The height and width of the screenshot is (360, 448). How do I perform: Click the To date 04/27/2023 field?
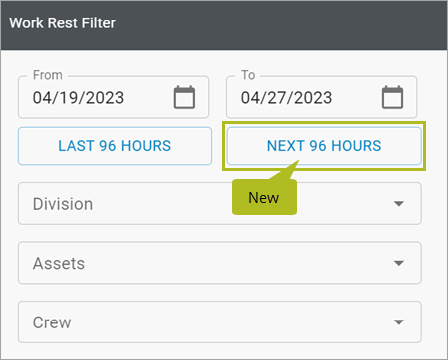pyautogui.click(x=322, y=97)
